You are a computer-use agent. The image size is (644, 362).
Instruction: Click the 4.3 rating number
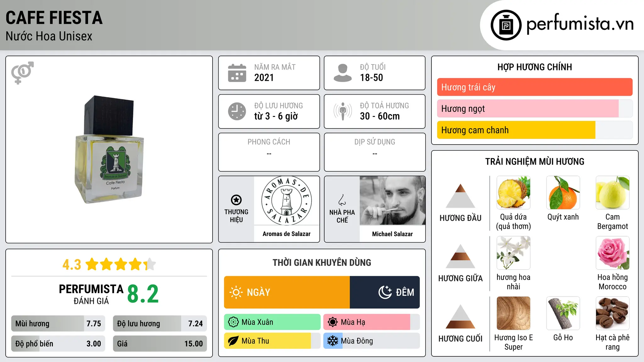click(x=72, y=265)
